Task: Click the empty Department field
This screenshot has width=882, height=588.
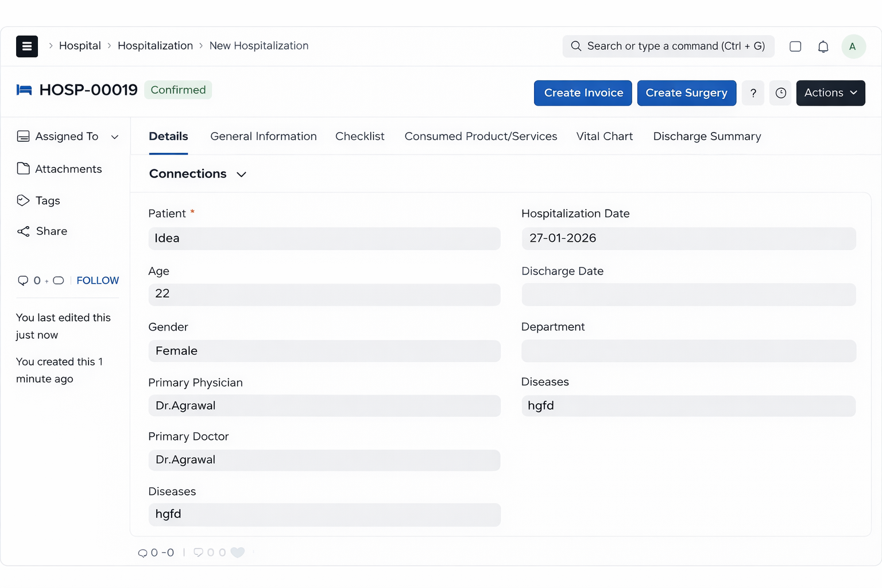Action: tap(688, 351)
